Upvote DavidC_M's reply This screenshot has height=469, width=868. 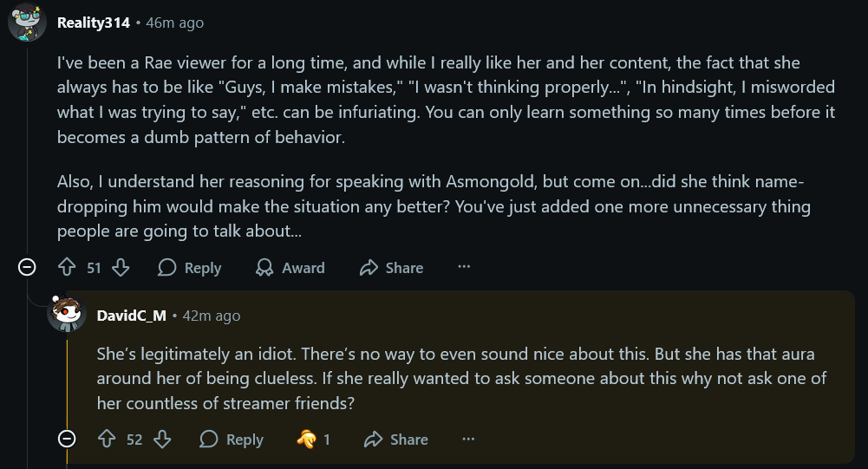(107, 440)
